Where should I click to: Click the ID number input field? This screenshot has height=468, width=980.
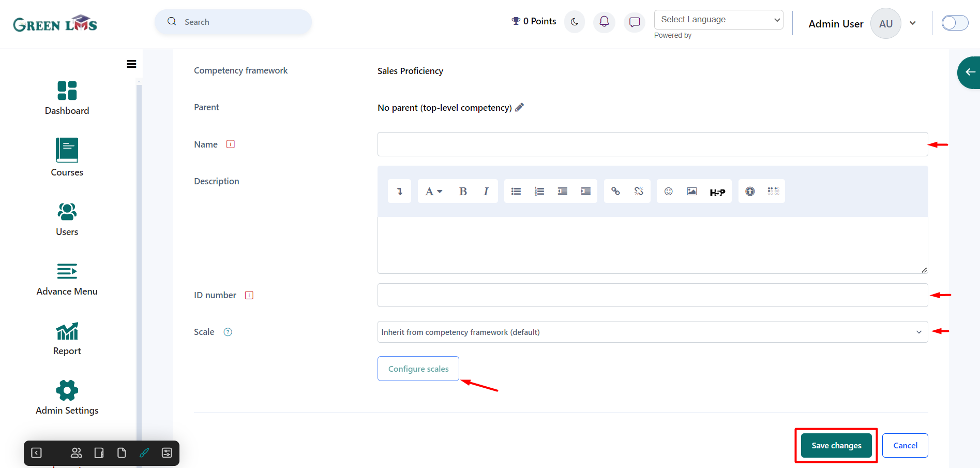tap(653, 295)
